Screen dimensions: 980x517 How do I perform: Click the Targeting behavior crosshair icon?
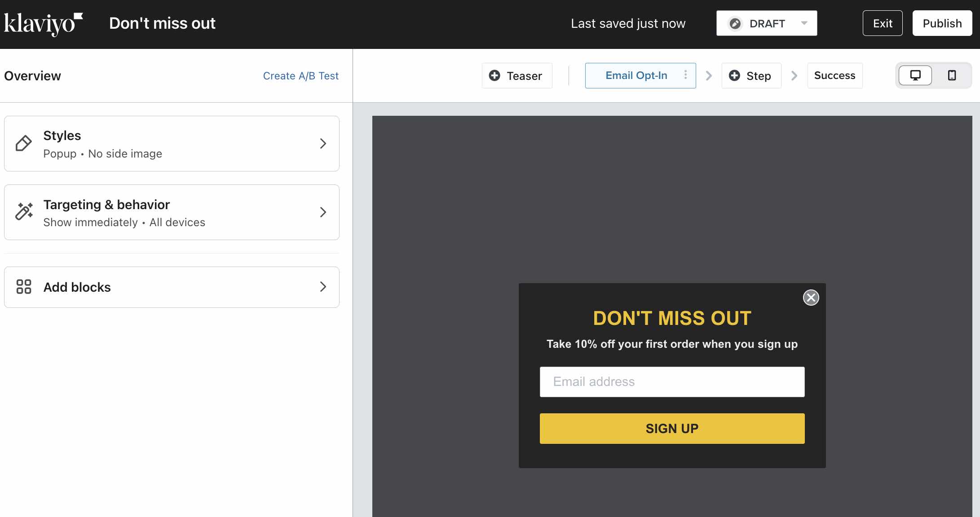(x=24, y=212)
